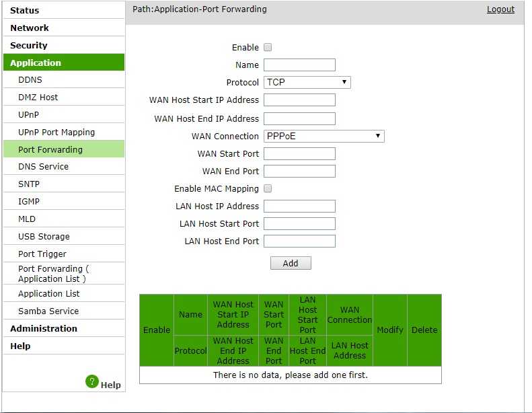Focus the LAN Host IP Address field
The image size is (532, 413).
tap(299, 206)
